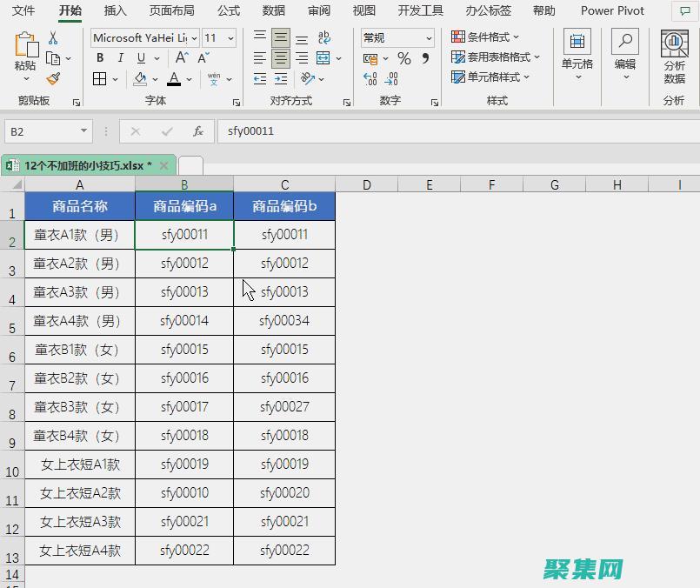The width and height of the screenshot is (700, 588).
Task: Toggle Bold formatting
Action: [x=100, y=57]
